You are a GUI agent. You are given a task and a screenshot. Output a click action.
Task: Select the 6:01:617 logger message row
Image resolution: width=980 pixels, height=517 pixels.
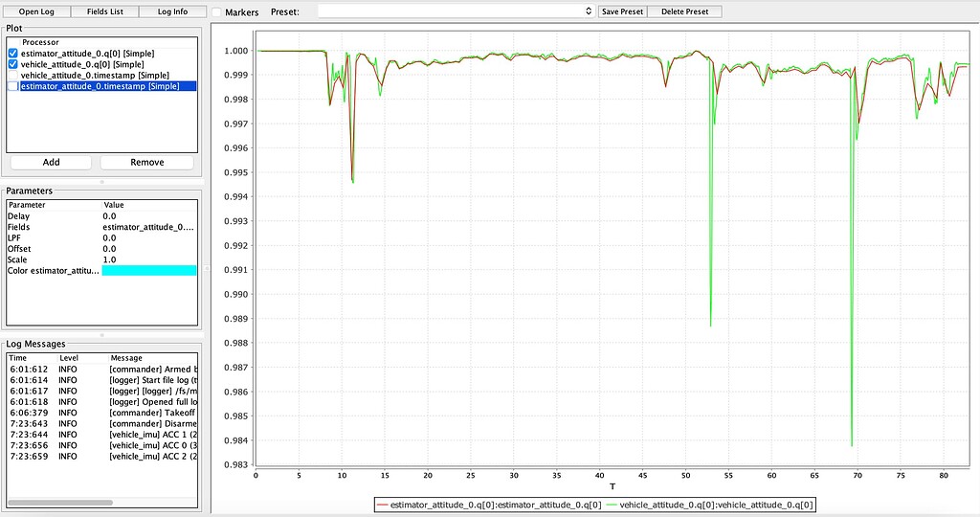[x=101, y=392]
